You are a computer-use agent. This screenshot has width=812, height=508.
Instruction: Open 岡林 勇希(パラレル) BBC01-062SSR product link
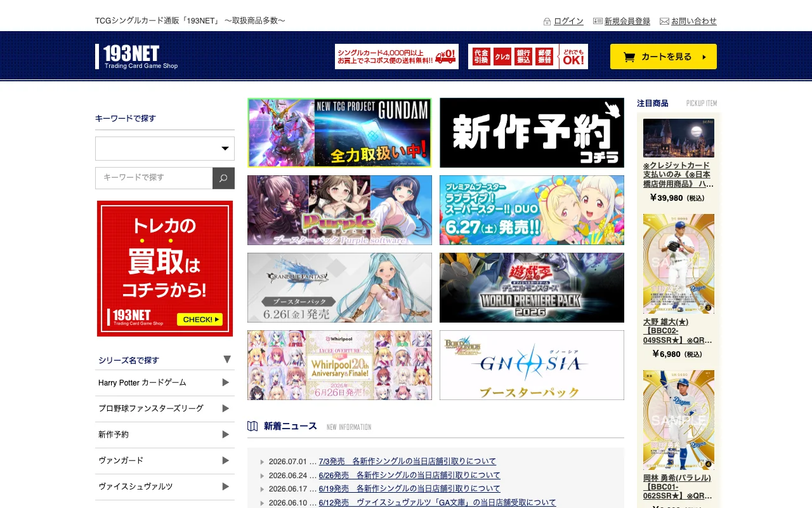coord(678,487)
